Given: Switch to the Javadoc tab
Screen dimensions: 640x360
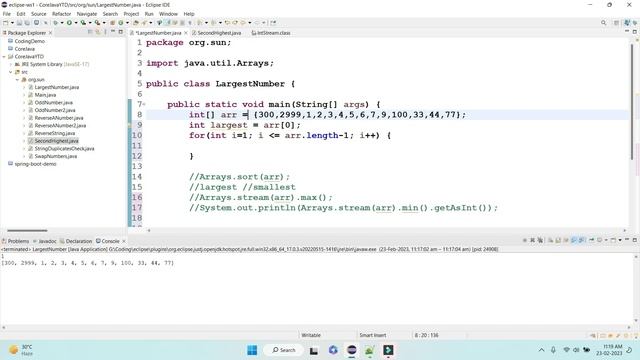Looking at the screenshot, I should tap(44, 241).
